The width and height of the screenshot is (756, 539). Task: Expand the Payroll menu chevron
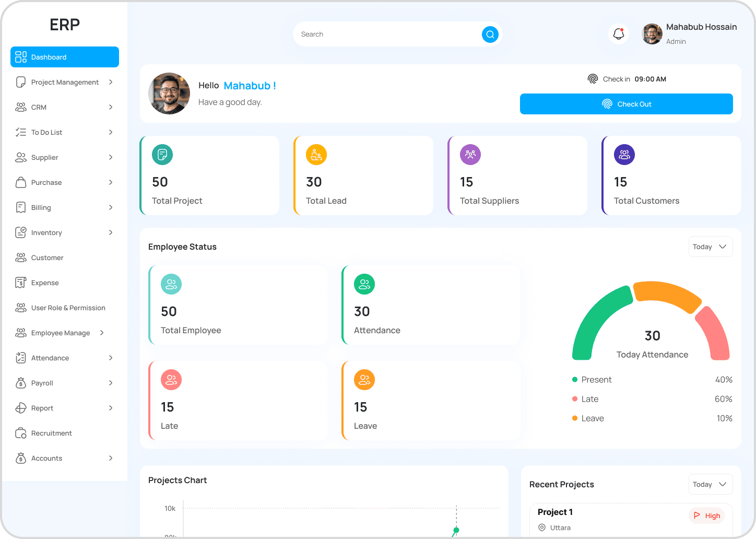pyautogui.click(x=111, y=383)
